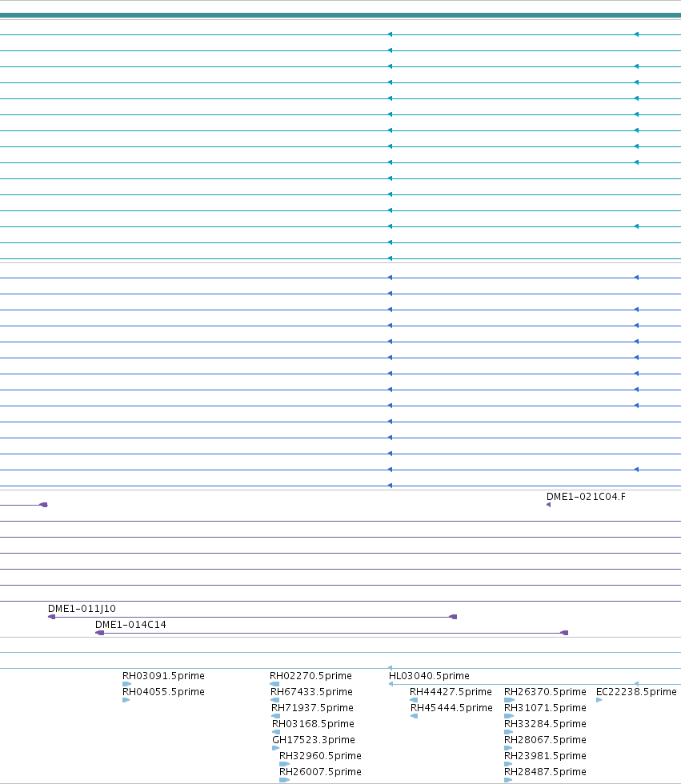Click the arrow glyph beneath RH26370.5prime

(509, 700)
